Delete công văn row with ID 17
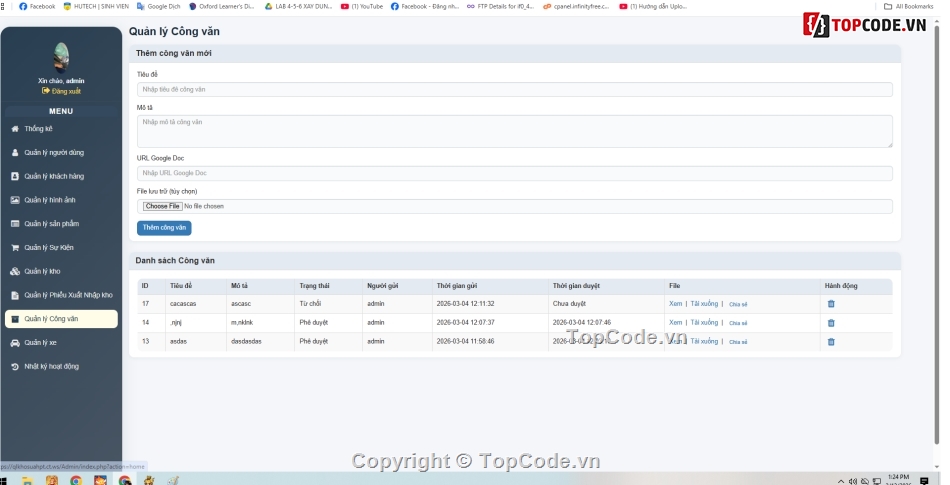This screenshot has height=485, width=950. [x=830, y=304]
